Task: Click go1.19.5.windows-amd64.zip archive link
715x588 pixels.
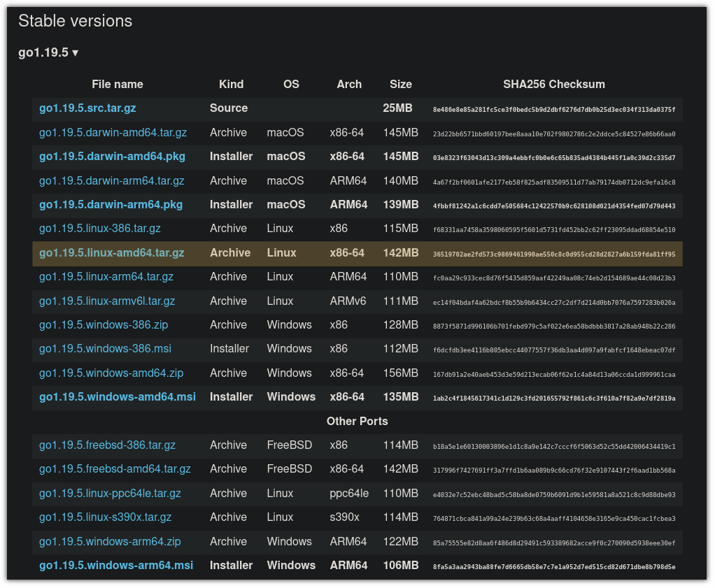Action: point(111,373)
